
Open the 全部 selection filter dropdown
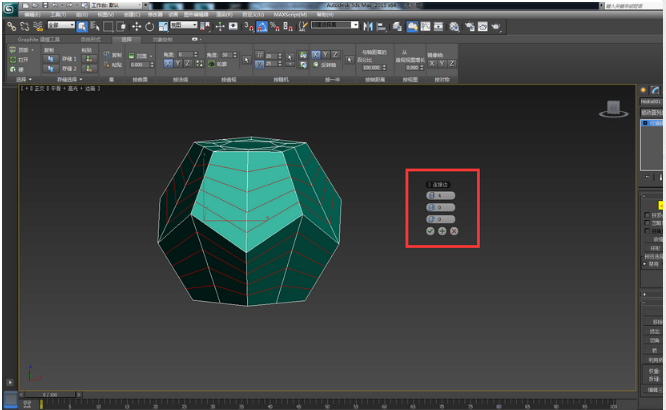pyautogui.click(x=61, y=25)
